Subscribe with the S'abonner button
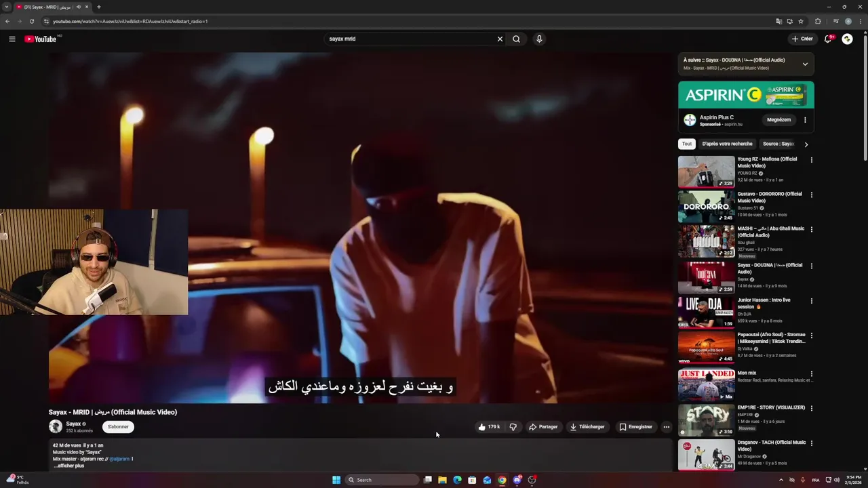 118,427
